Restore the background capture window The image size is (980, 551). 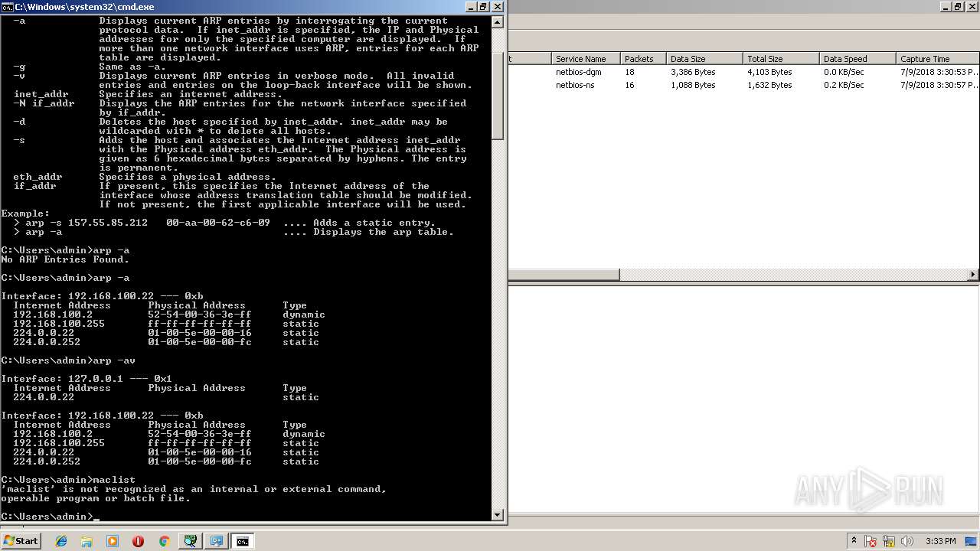pyautogui.click(x=957, y=7)
